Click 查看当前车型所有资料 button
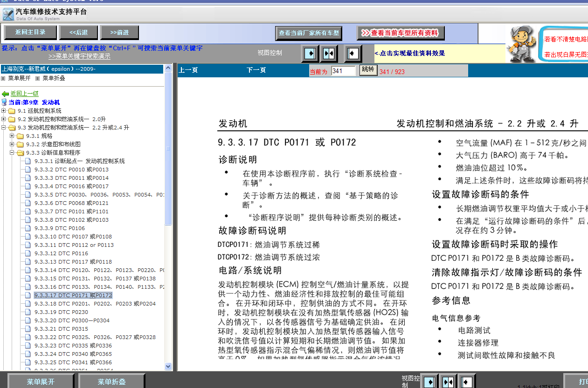Screen dimensions: 588x388 pos(401,33)
